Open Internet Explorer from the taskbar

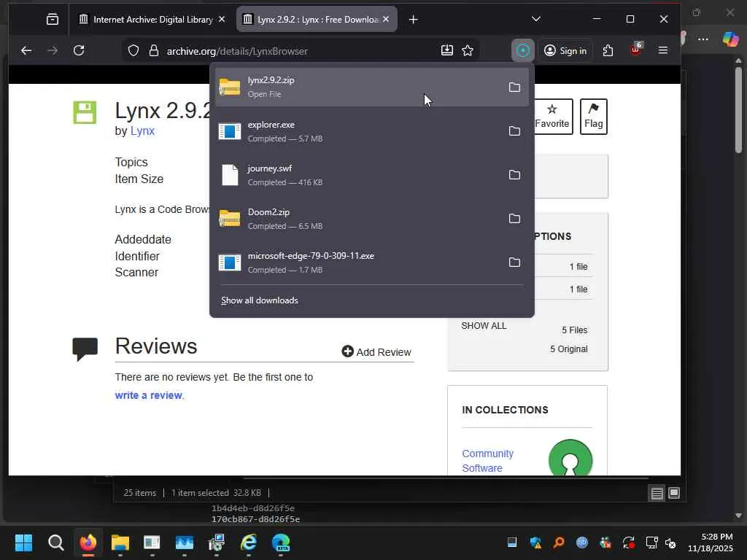(x=249, y=542)
